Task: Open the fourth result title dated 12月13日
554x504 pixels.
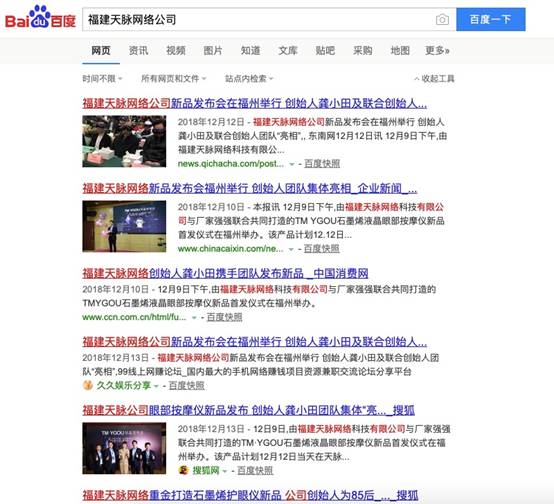Action: tap(254, 342)
